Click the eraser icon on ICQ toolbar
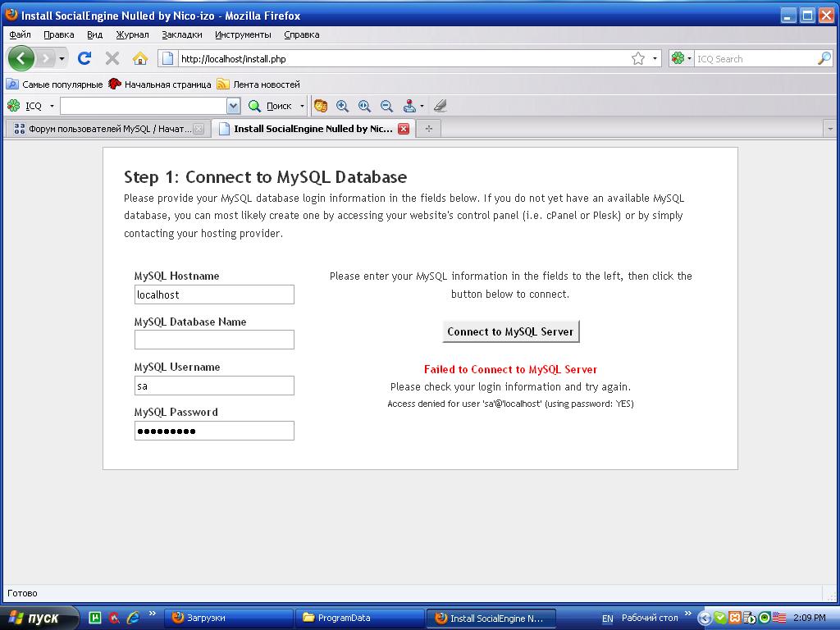The image size is (840, 630). click(440, 106)
